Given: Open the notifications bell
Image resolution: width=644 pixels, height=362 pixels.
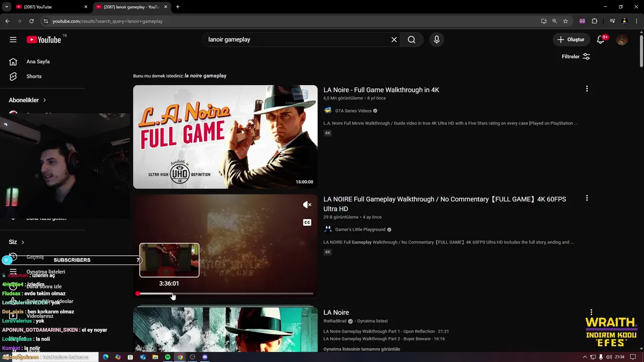Looking at the screenshot, I should 601,40.
